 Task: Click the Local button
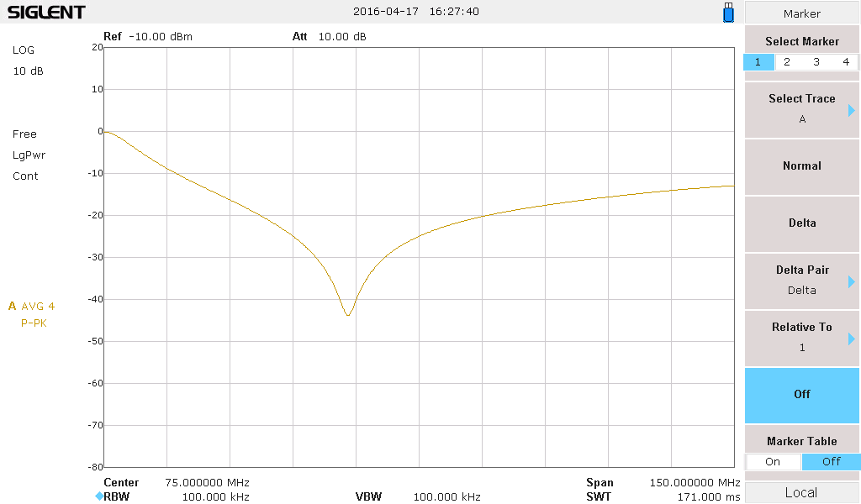(x=801, y=492)
